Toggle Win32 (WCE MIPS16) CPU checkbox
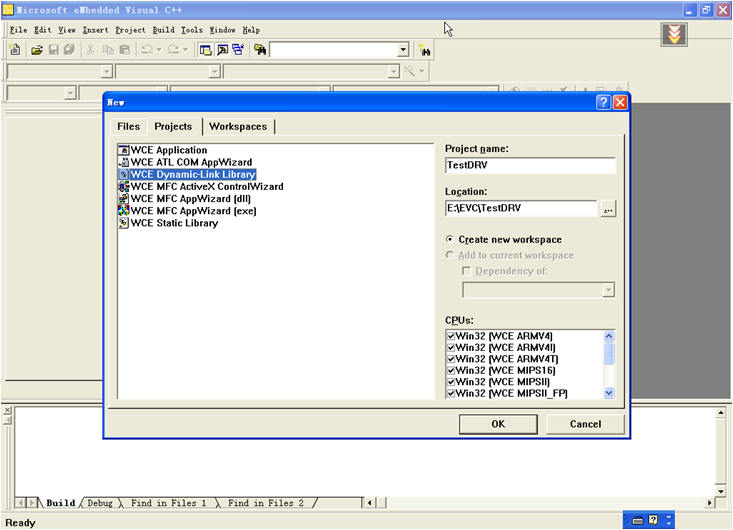 452,370
